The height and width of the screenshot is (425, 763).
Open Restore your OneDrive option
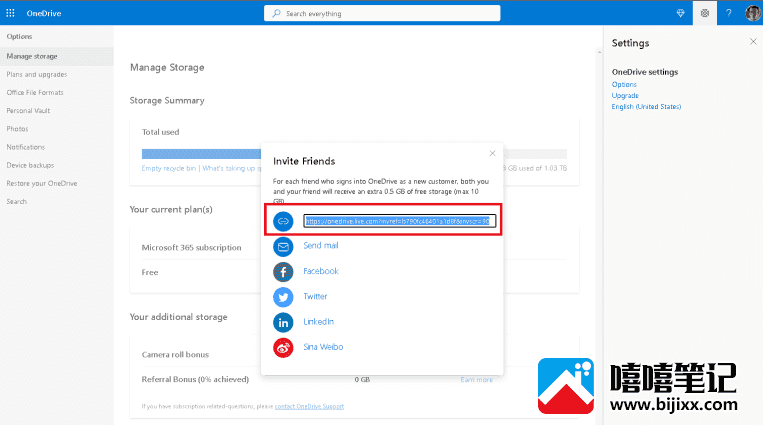tap(42, 183)
